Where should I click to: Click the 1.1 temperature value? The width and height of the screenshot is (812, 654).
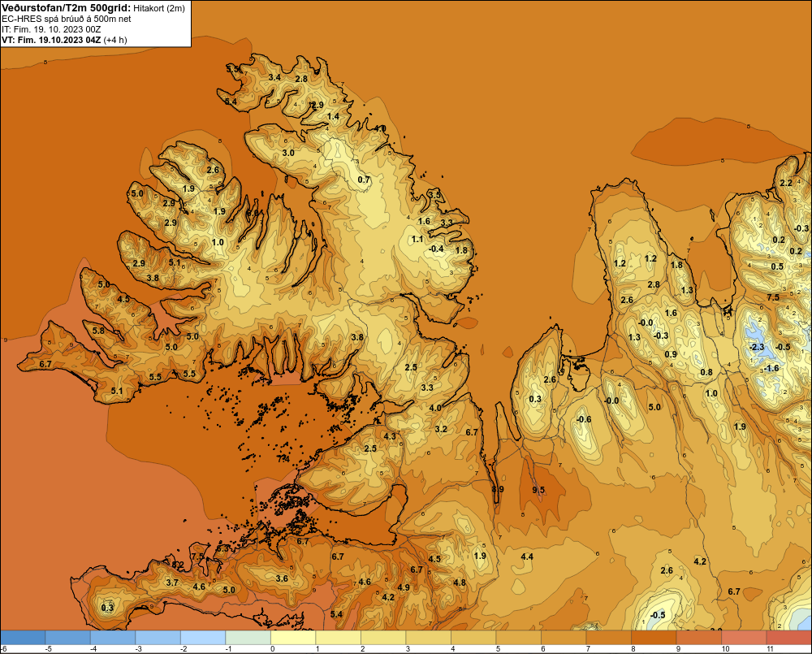(x=417, y=239)
